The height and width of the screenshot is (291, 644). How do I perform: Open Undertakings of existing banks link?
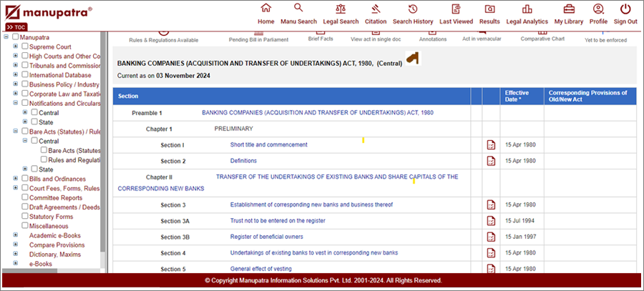pos(314,253)
